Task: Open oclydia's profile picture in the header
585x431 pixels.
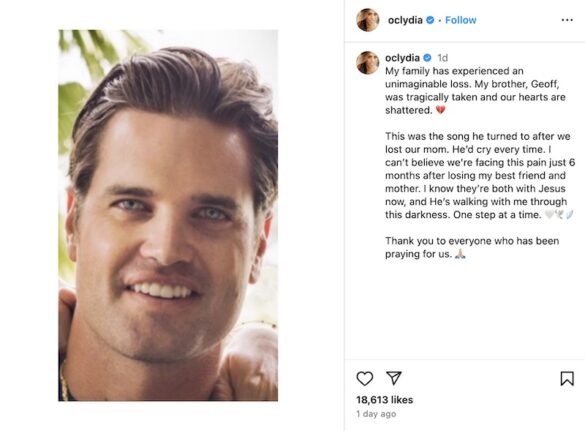Action: [x=367, y=20]
